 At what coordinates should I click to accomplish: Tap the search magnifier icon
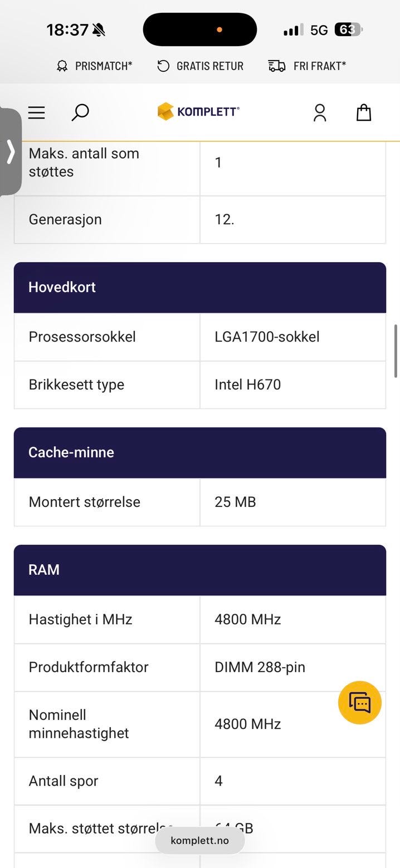(x=80, y=112)
